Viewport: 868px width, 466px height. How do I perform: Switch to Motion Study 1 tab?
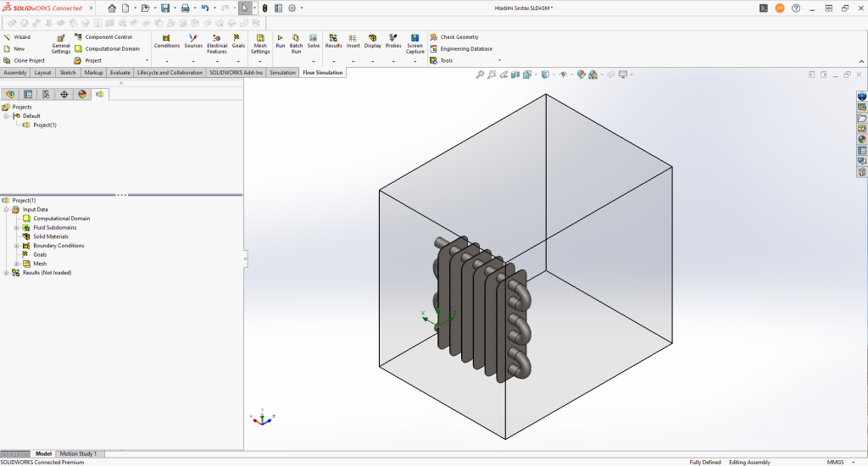[x=78, y=454]
